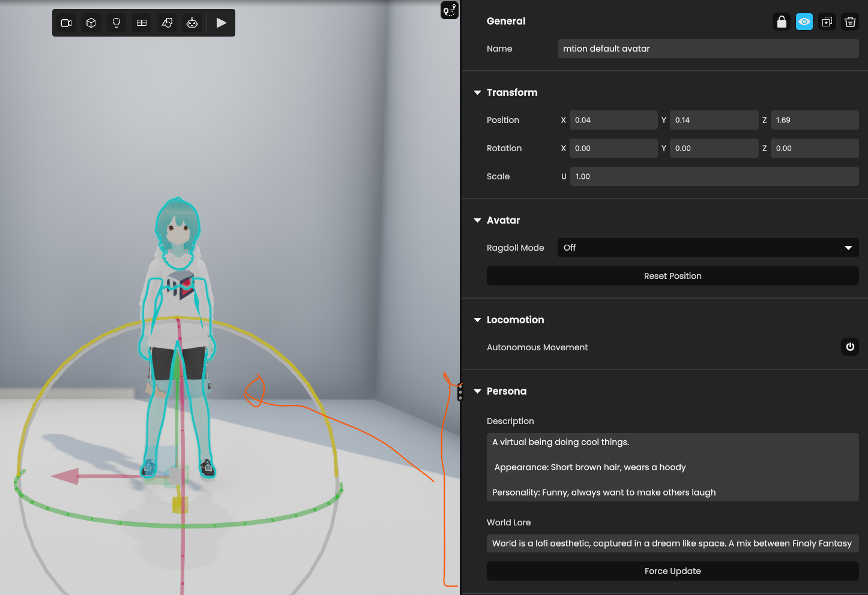The height and width of the screenshot is (595, 868).
Task: Toggle avatar visibility with the eye icon
Action: [x=804, y=22]
